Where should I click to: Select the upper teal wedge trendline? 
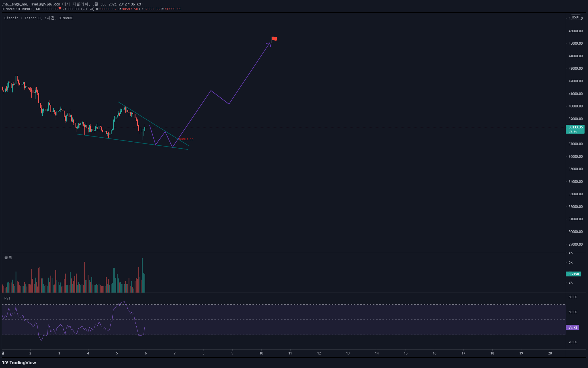[x=154, y=124]
